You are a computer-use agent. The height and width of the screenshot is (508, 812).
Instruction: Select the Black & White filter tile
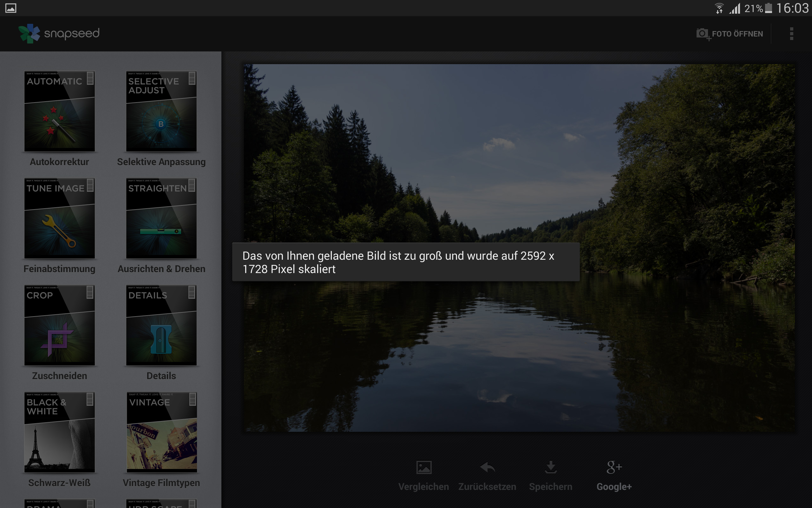click(59, 432)
